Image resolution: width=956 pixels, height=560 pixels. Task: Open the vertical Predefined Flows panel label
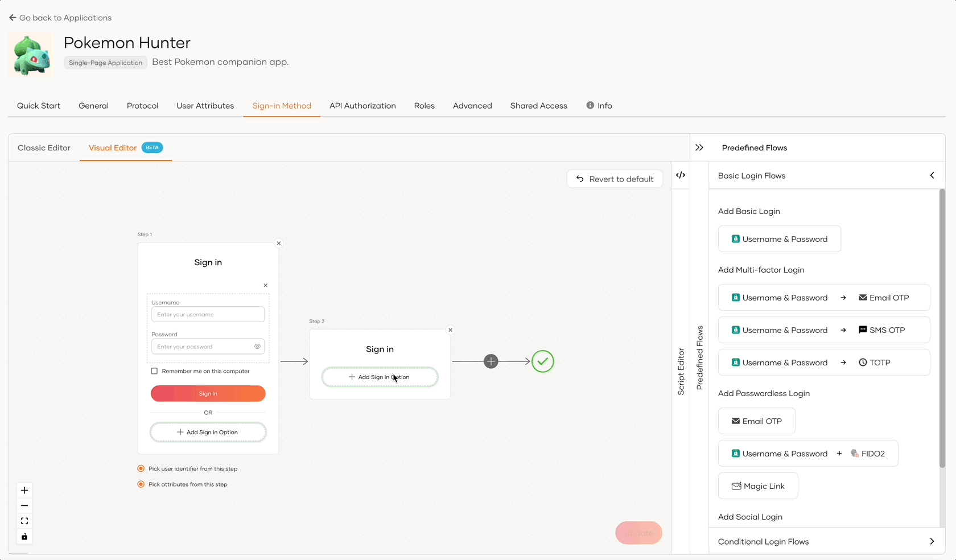700,358
